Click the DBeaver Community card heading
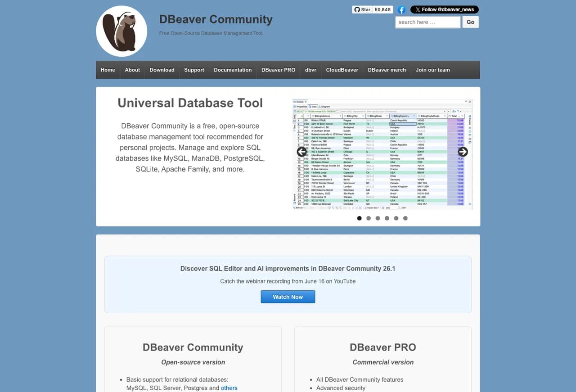The width and height of the screenshot is (576, 392). [x=193, y=347]
